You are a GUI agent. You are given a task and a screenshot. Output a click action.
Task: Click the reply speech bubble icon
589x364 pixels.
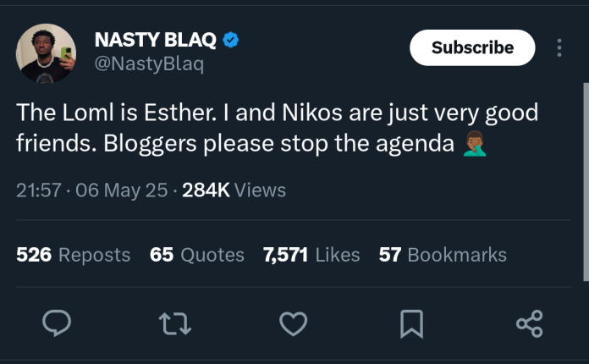57,323
